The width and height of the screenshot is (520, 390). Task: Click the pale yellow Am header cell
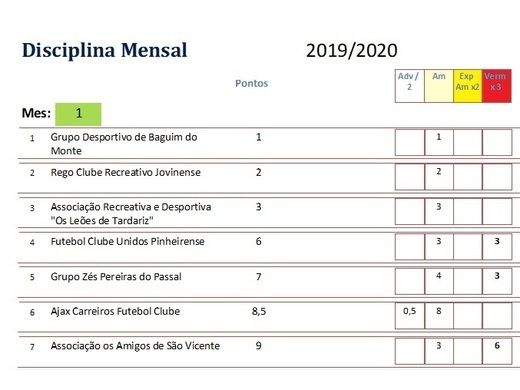[x=439, y=86]
